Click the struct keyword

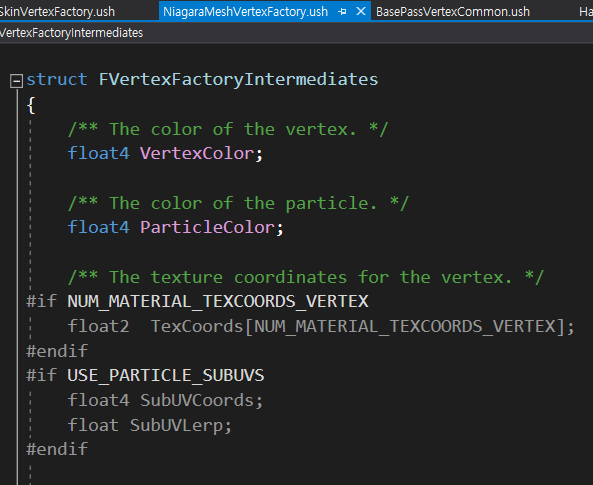coord(57,79)
